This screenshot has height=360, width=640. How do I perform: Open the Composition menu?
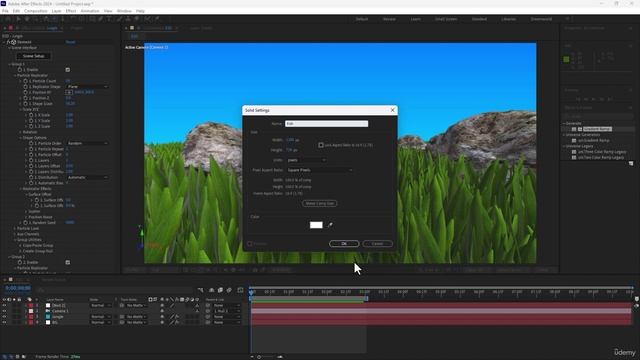(x=36, y=11)
